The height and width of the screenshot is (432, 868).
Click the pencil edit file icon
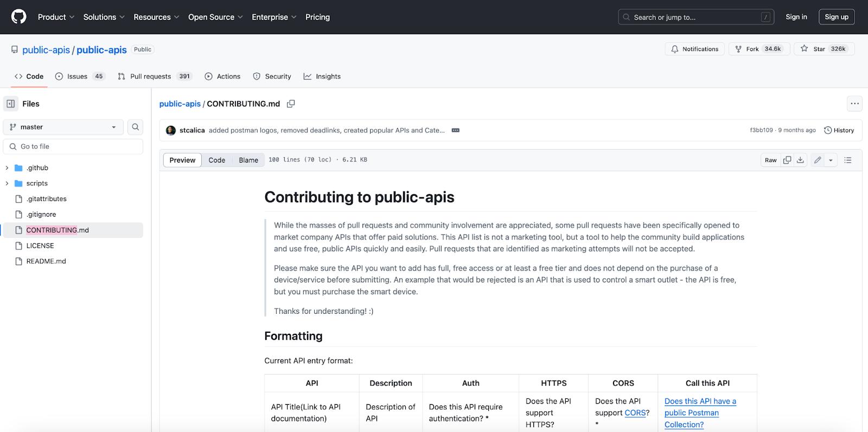coord(817,160)
